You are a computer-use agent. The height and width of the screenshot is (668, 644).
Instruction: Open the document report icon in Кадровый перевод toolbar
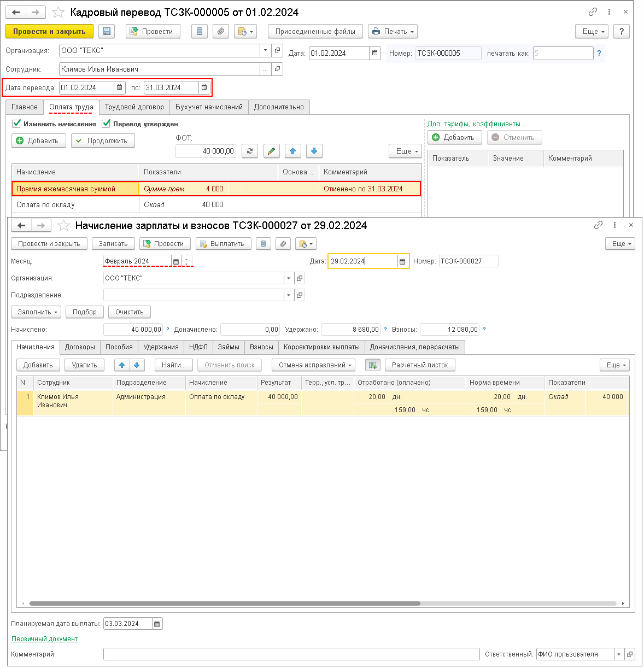200,32
